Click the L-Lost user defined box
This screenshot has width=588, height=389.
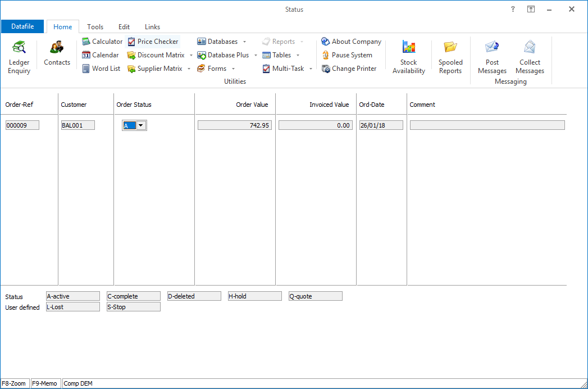pos(73,307)
